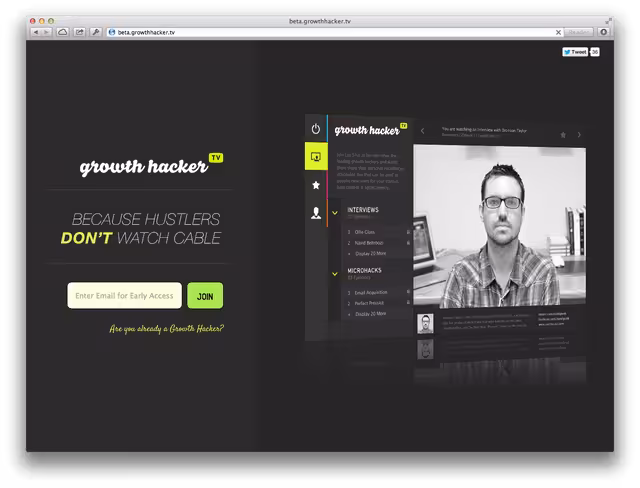Image resolution: width=640 pixels, height=488 pixels.
Task: Open the Microhacks section heading
Action: point(364,270)
